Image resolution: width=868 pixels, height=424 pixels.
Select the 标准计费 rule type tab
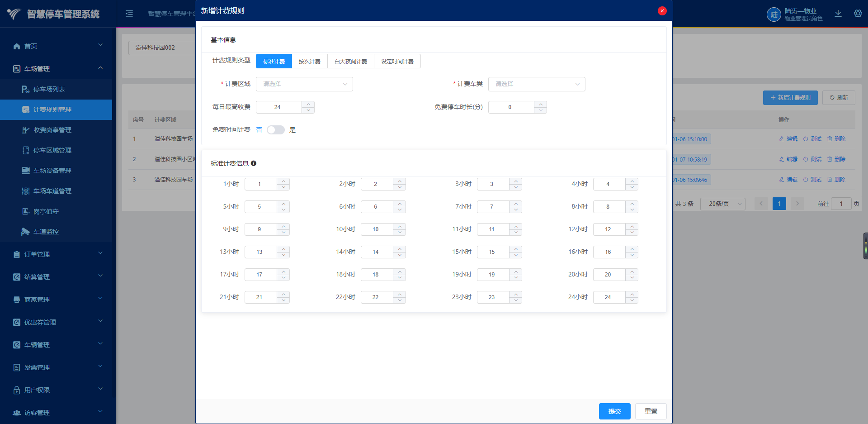coord(274,61)
